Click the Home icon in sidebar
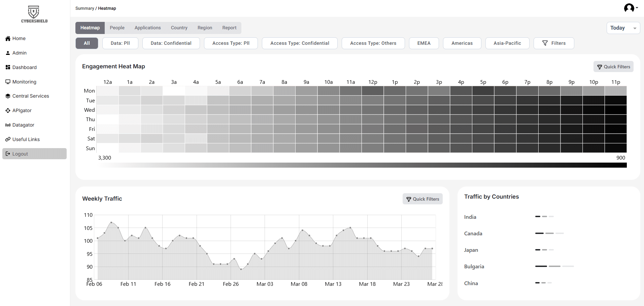Viewport: 644px width, 306px height. click(x=8, y=38)
